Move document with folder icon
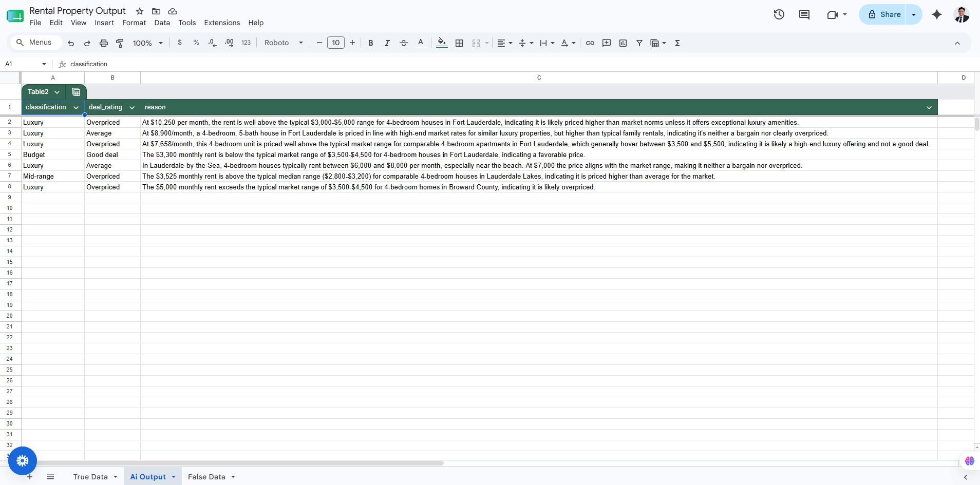This screenshot has width=980, height=485. (156, 11)
